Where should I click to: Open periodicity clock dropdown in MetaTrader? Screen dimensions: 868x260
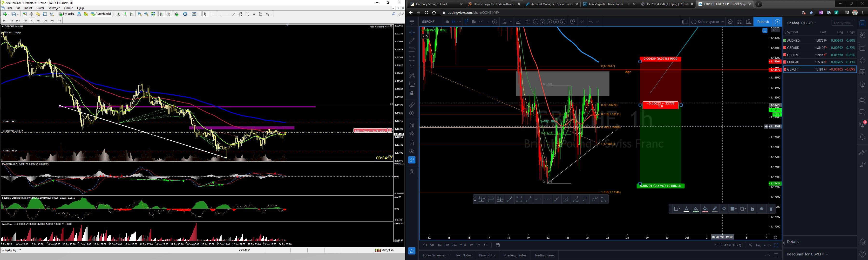tap(189, 14)
